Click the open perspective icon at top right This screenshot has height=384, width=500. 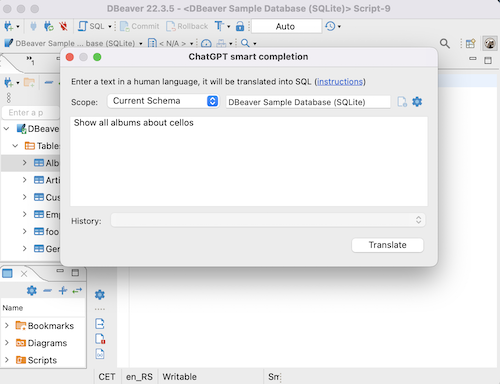[470, 43]
